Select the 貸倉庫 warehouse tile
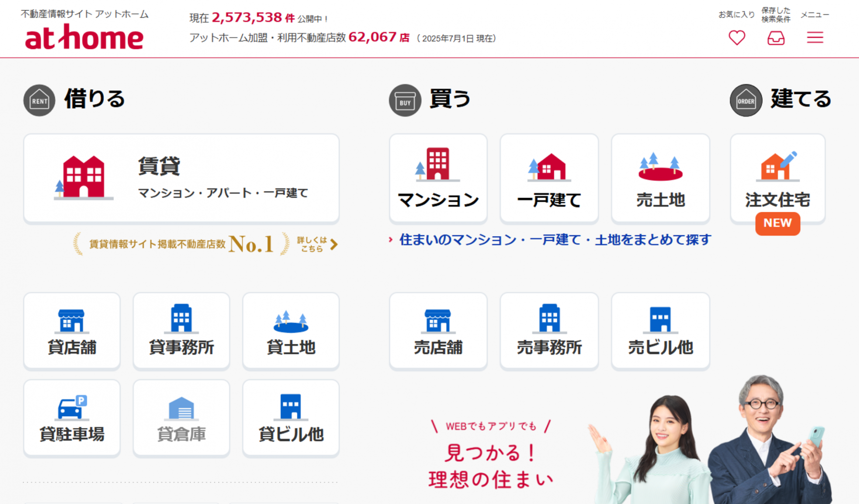This screenshot has width=859, height=504. [181, 418]
